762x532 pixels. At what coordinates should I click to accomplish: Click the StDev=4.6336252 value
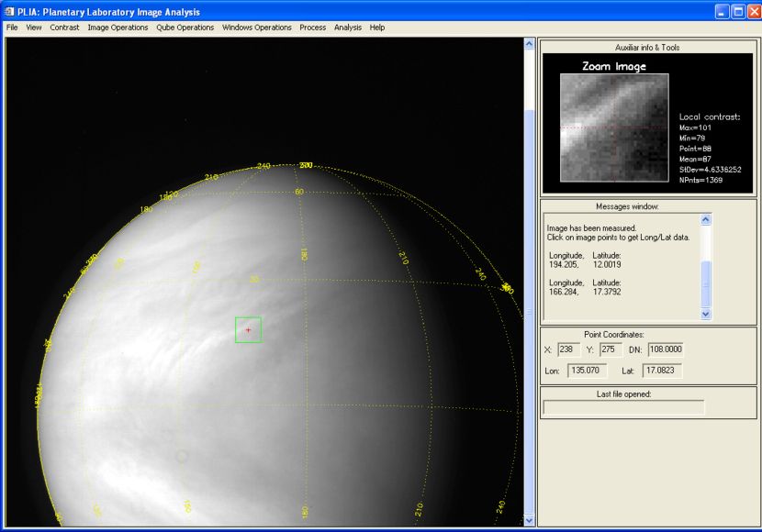pos(710,170)
